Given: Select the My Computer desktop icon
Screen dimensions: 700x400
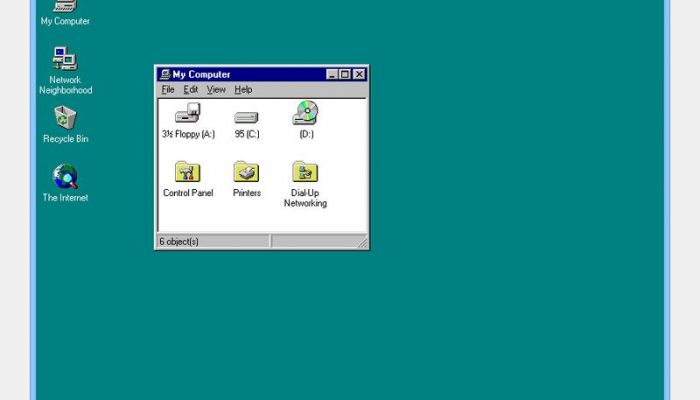Looking at the screenshot, I should tap(65, 6).
